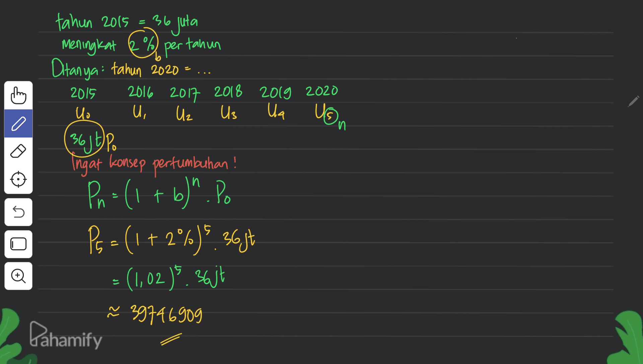
Task: Select the hand pan tool
Action: point(18,95)
